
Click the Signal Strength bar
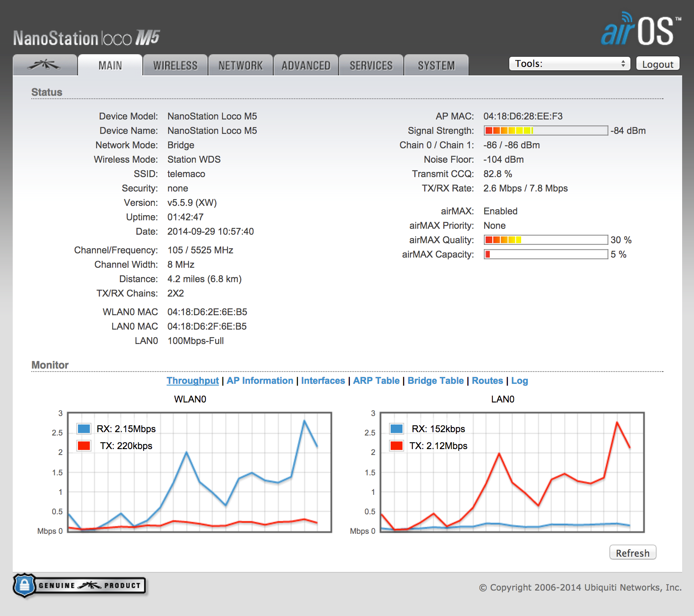546,130
